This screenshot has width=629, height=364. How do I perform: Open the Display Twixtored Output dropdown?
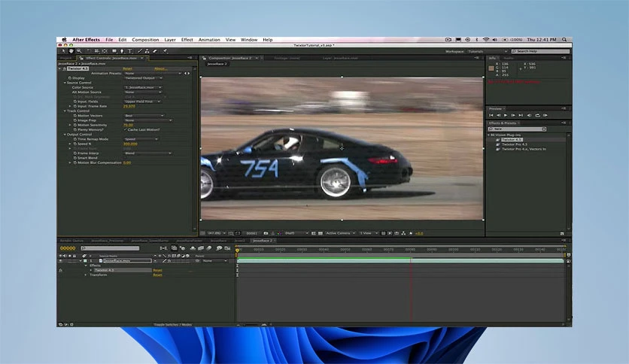(x=143, y=78)
